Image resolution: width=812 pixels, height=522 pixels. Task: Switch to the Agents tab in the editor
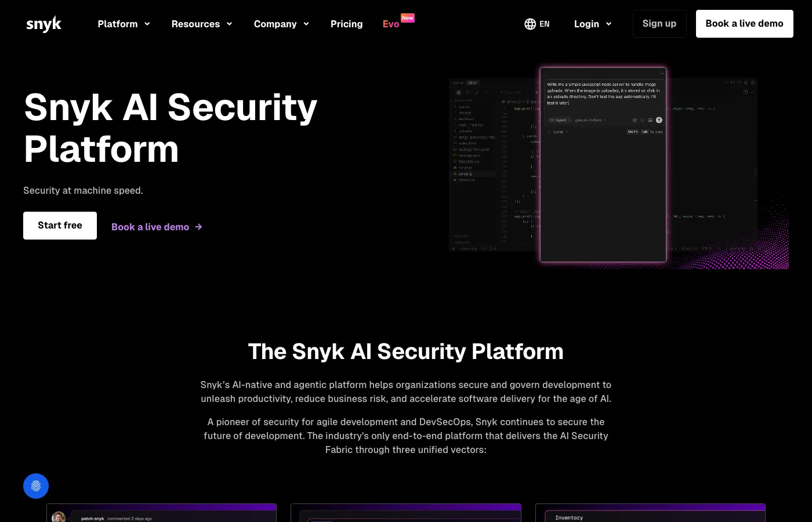pos(458,83)
